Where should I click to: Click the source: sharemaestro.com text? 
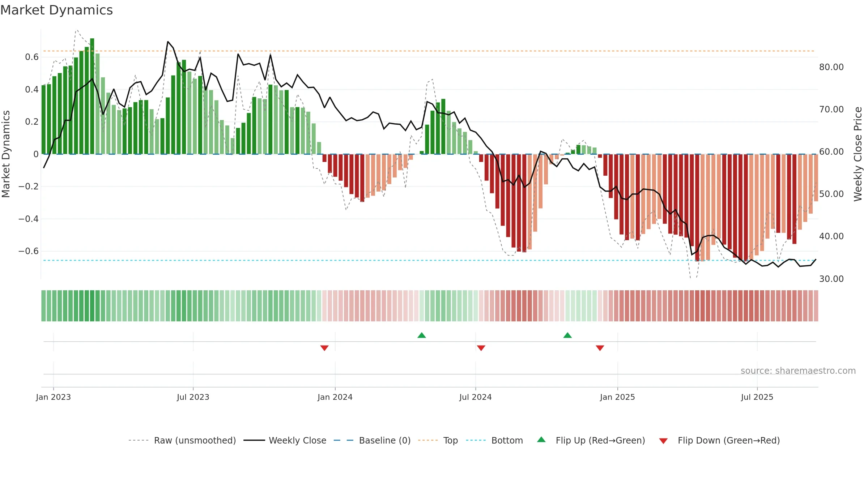pos(798,371)
